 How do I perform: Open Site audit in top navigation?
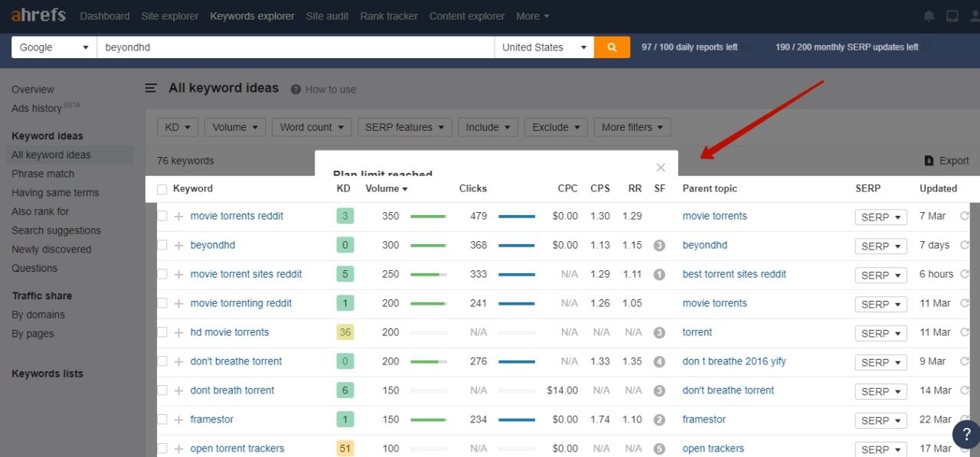click(327, 16)
